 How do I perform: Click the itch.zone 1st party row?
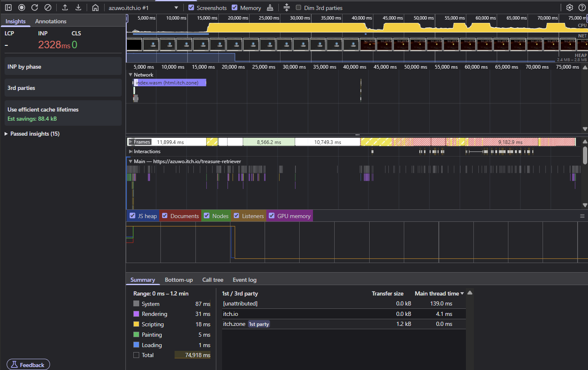[344, 324]
